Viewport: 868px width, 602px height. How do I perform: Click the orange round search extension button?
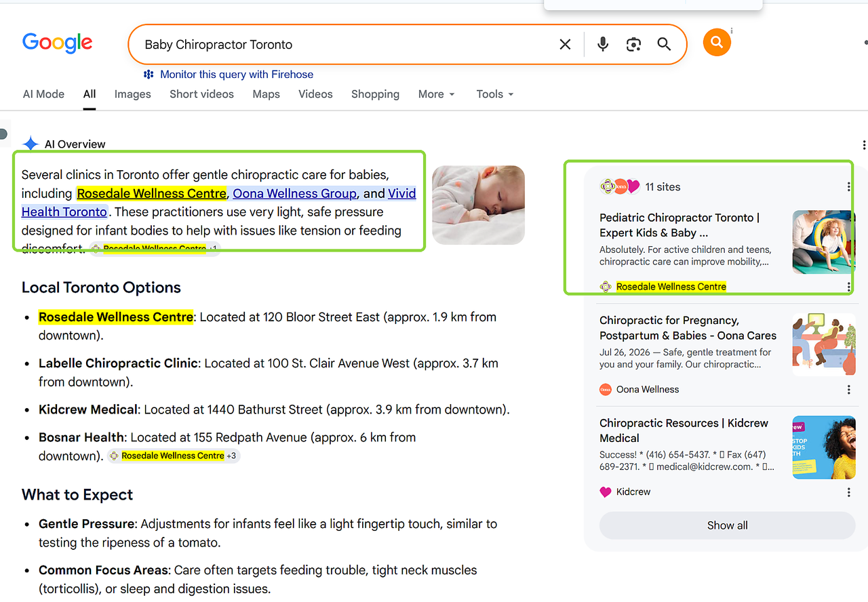[x=717, y=43]
